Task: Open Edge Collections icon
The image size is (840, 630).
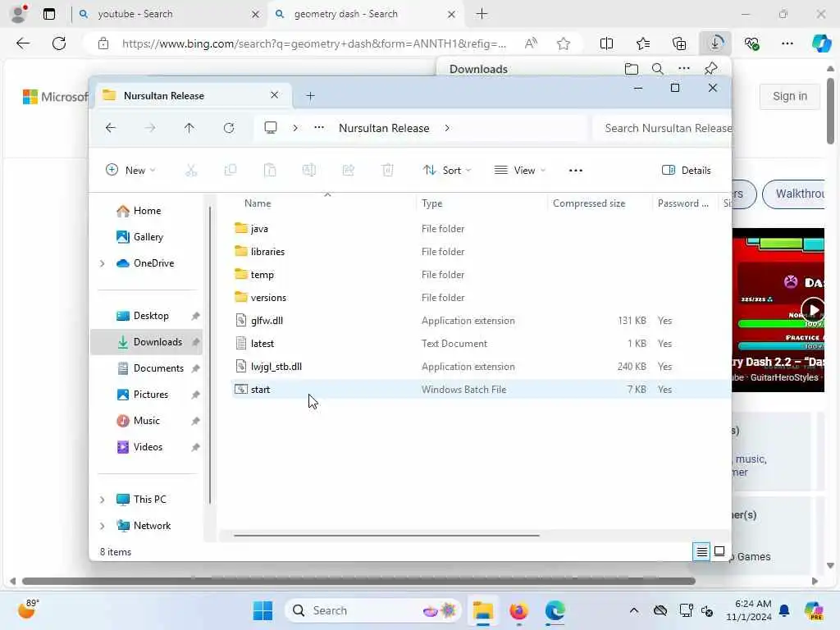Action: click(678, 43)
